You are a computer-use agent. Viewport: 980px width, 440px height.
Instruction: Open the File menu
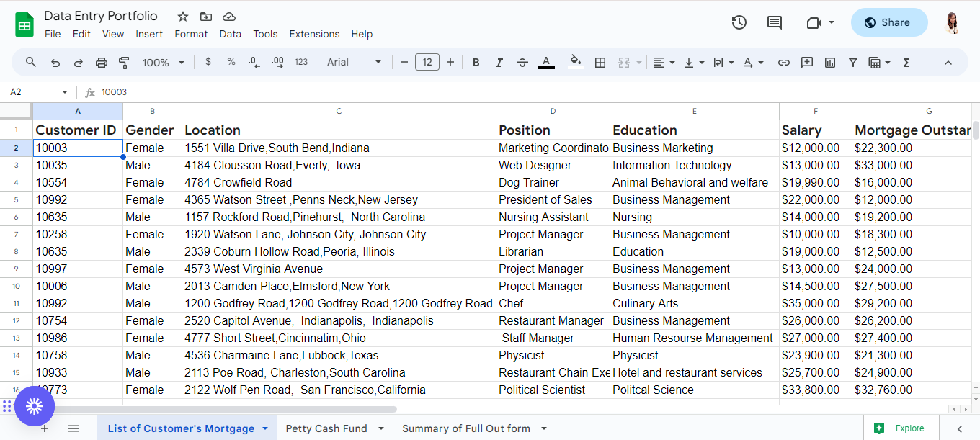53,34
